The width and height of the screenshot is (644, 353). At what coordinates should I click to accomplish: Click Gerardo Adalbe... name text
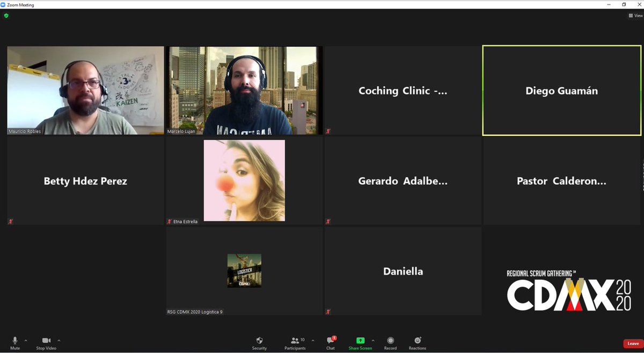coord(402,181)
